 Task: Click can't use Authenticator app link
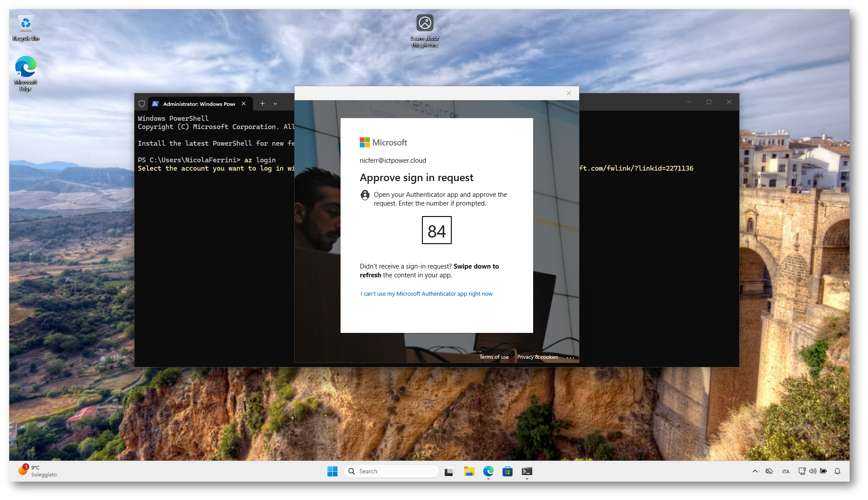click(426, 294)
